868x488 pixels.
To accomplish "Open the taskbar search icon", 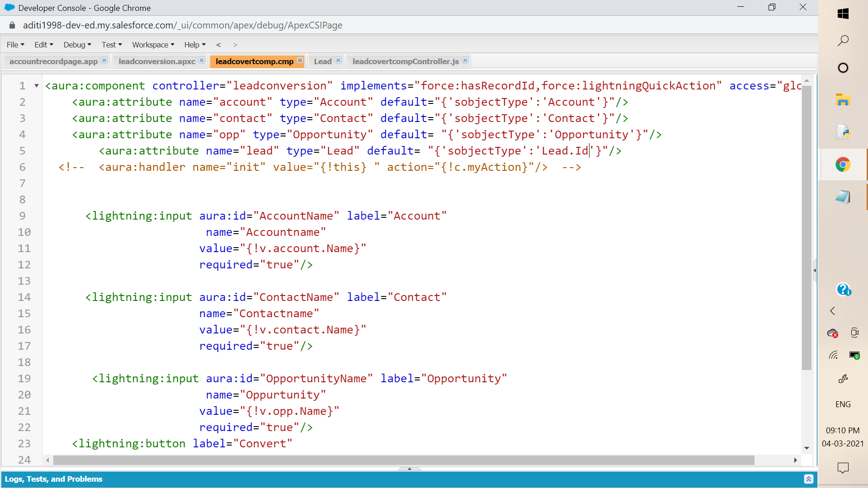I will [x=843, y=41].
